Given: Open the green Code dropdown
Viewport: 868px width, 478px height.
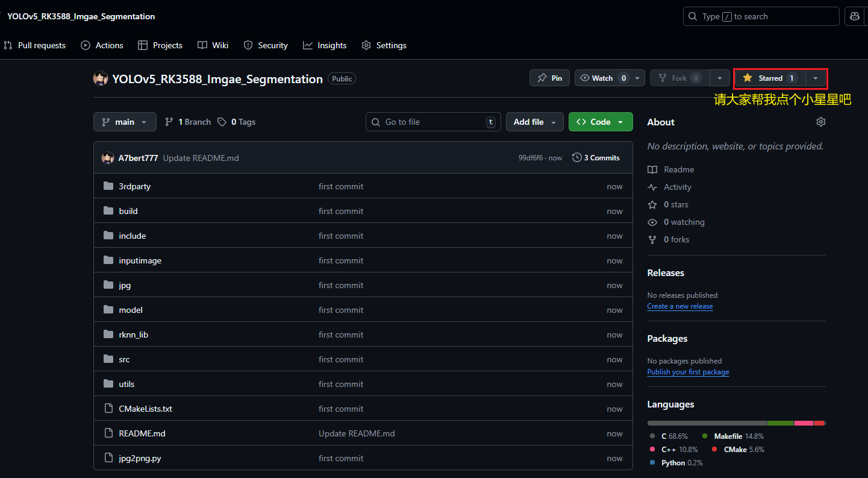Looking at the screenshot, I should 601,122.
